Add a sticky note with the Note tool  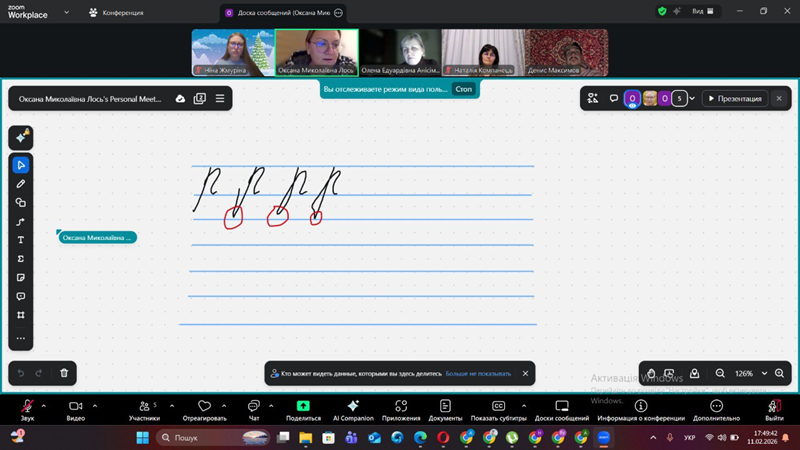(x=21, y=277)
